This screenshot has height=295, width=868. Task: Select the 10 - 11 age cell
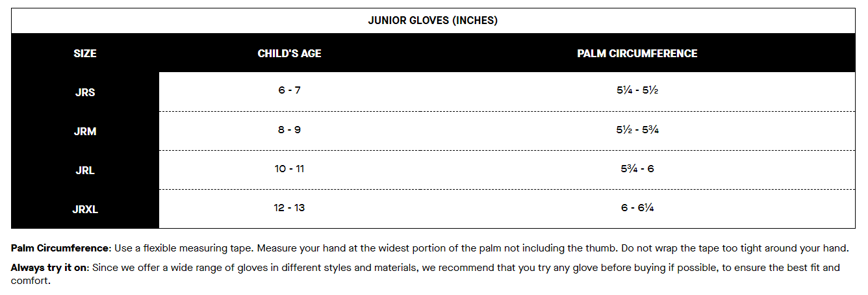(289, 169)
